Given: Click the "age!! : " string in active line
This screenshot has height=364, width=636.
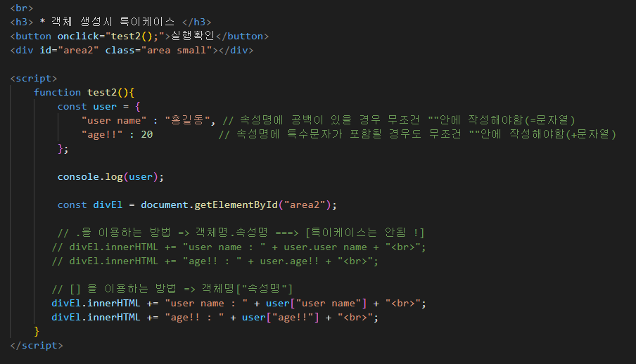Looking at the screenshot, I should [194, 318].
